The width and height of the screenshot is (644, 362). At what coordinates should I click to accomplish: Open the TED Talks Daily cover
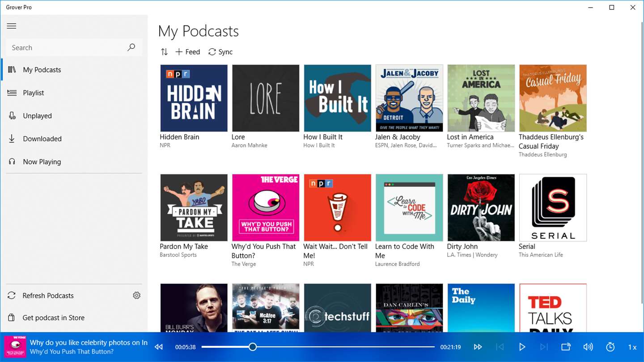pos(553,308)
